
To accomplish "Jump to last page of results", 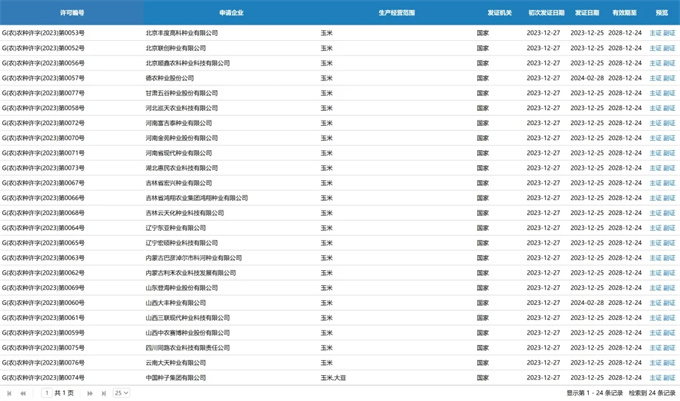I will coord(103,393).
